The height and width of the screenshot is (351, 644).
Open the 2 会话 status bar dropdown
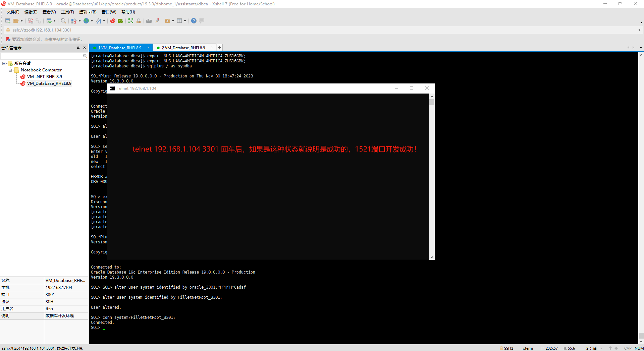click(601, 349)
